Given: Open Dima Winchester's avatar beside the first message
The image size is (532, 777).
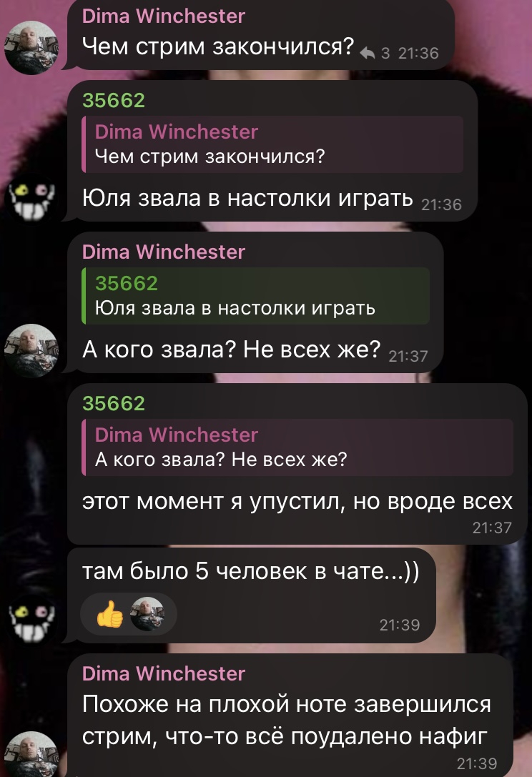Looking at the screenshot, I should [31, 48].
